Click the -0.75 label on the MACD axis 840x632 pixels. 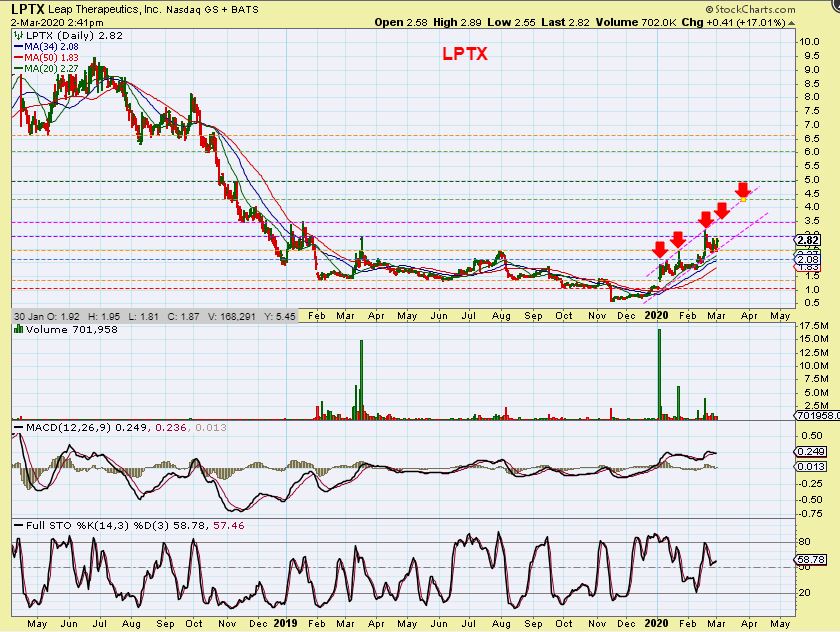(x=809, y=514)
